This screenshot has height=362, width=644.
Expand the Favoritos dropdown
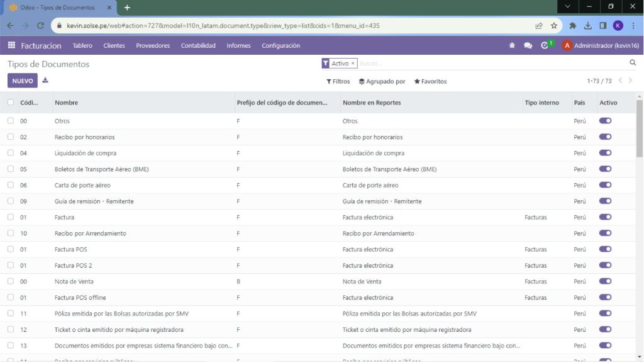click(x=430, y=81)
